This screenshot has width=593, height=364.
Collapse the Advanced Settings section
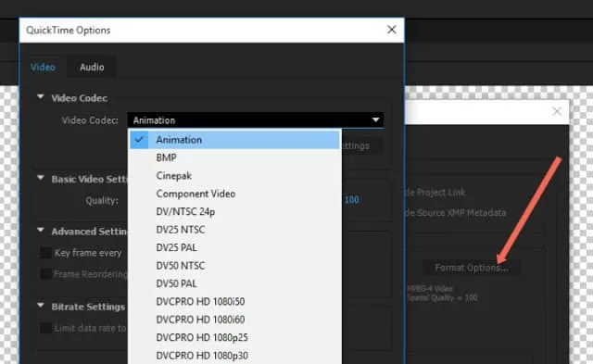click(x=41, y=231)
